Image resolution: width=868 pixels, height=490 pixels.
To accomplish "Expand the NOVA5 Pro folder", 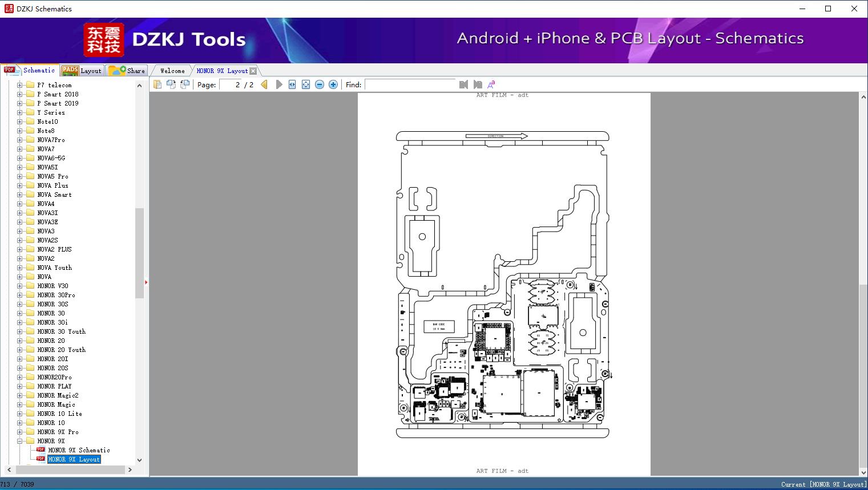I will (20, 176).
